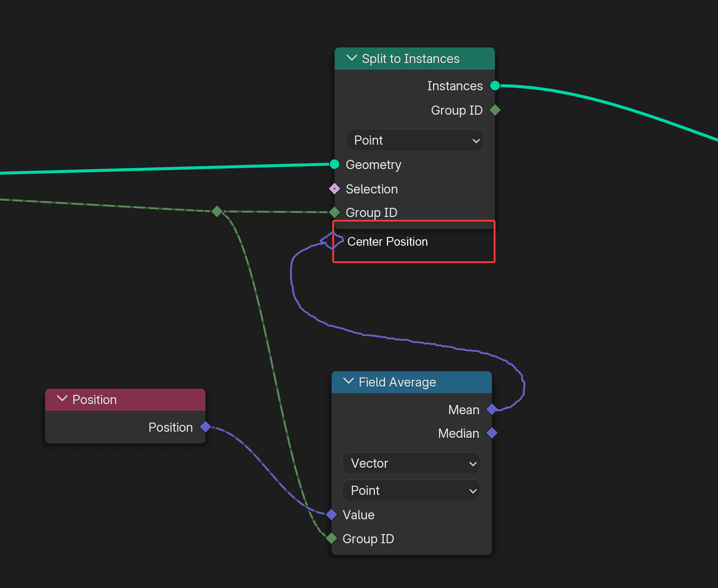Click the Mean output socket

pyautogui.click(x=492, y=409)
